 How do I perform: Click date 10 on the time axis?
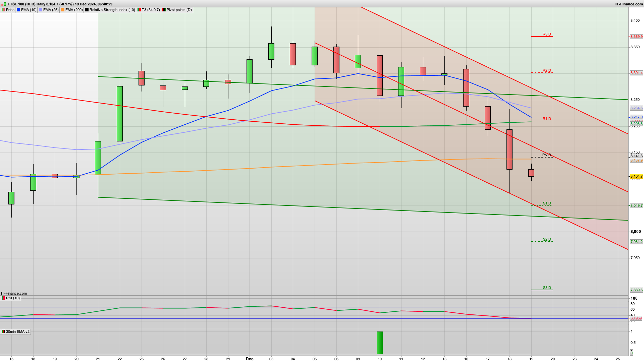[380, 359]
